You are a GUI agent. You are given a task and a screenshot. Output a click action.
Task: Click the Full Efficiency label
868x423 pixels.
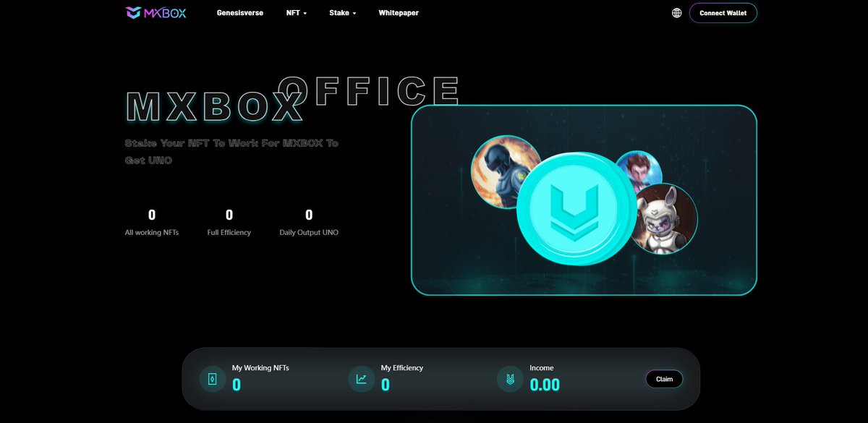pos(229,233)
